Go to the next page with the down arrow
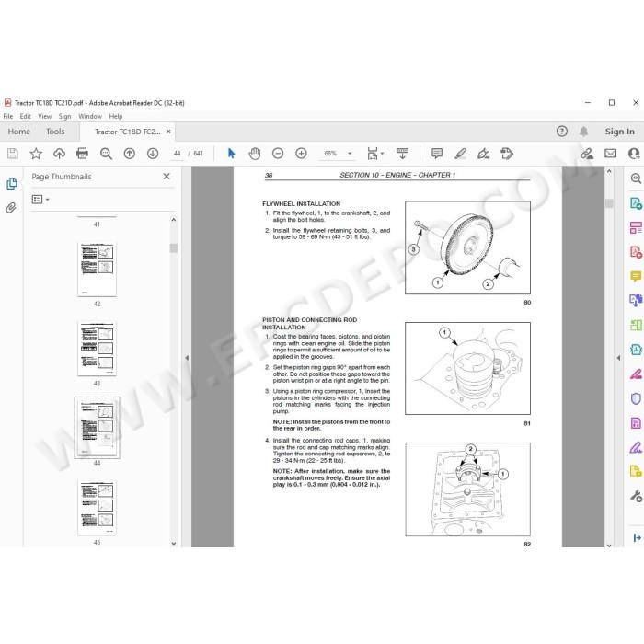 [153, 154]
